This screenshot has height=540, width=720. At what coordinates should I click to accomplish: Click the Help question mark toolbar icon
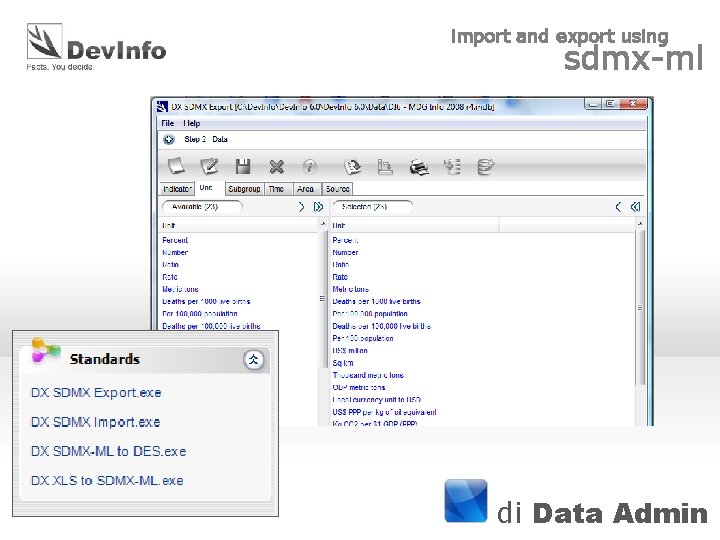coord(309,166)
